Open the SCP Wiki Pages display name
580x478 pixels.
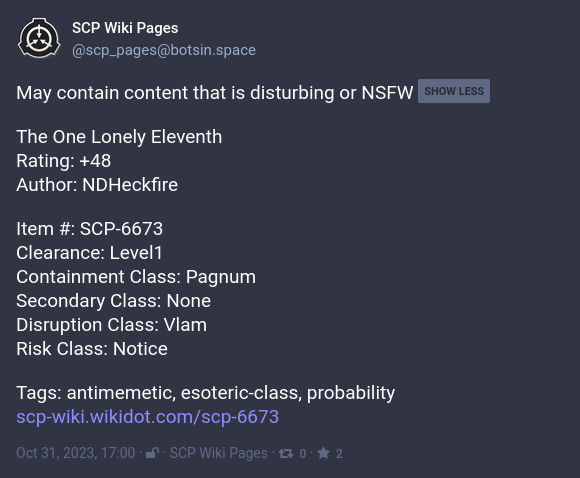pos(125,28)
